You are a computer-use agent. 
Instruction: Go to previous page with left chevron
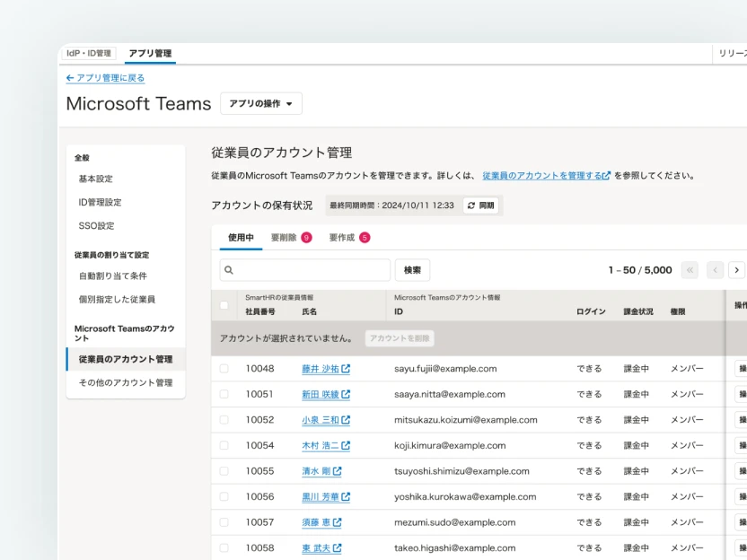[715, 270]
